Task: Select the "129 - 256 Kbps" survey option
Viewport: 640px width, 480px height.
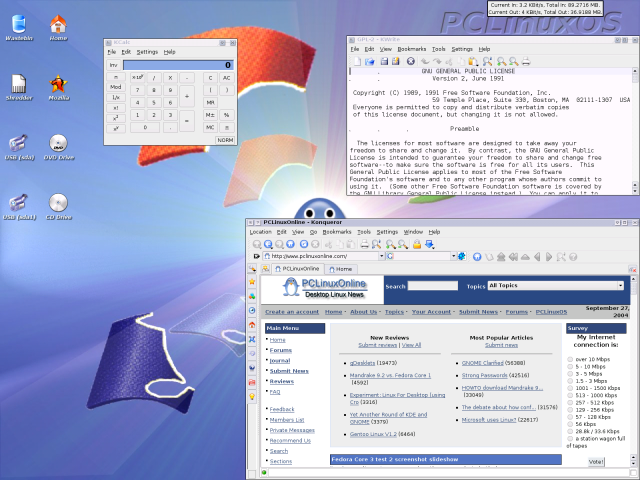Action: click(x=570, y=409)
